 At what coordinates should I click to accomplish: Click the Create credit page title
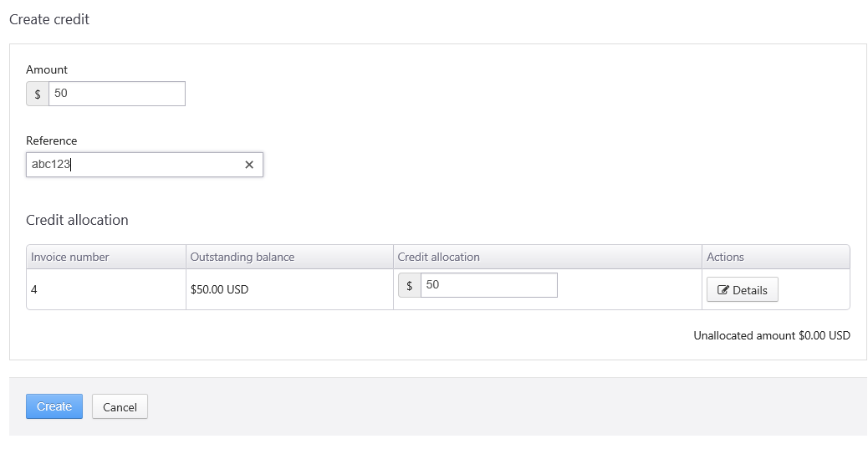[x=49, y=19]
